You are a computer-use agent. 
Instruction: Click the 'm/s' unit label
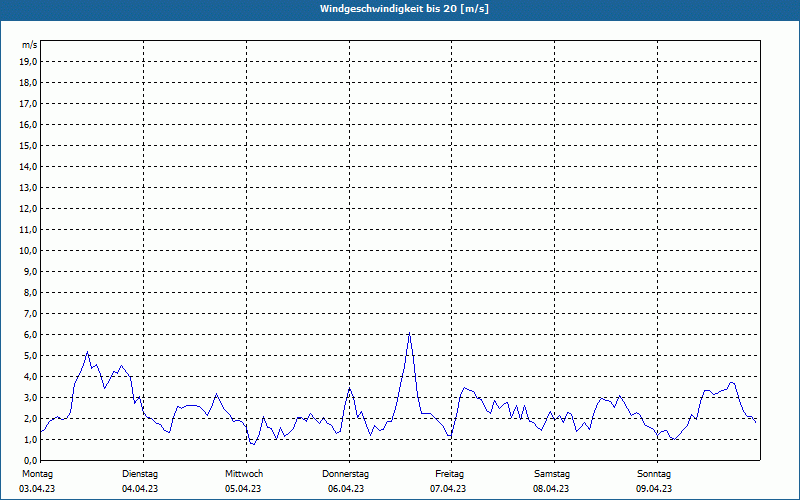point(30,45)
